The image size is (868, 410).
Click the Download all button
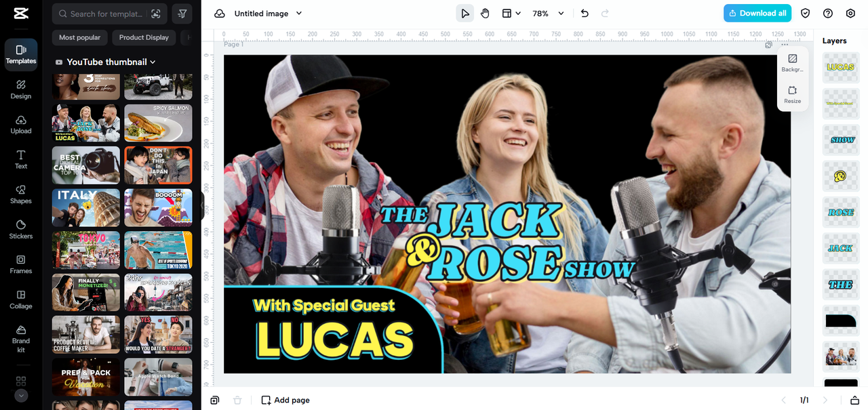[757, 14]
